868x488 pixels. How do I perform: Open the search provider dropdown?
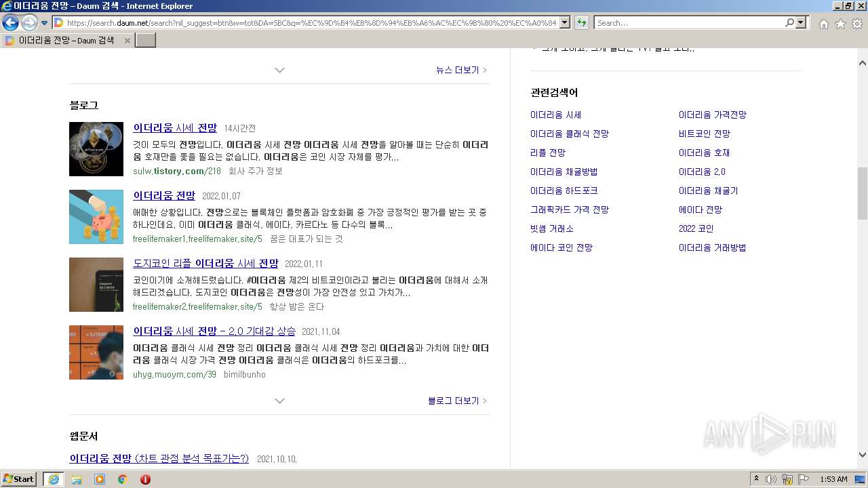coord(802,23)
